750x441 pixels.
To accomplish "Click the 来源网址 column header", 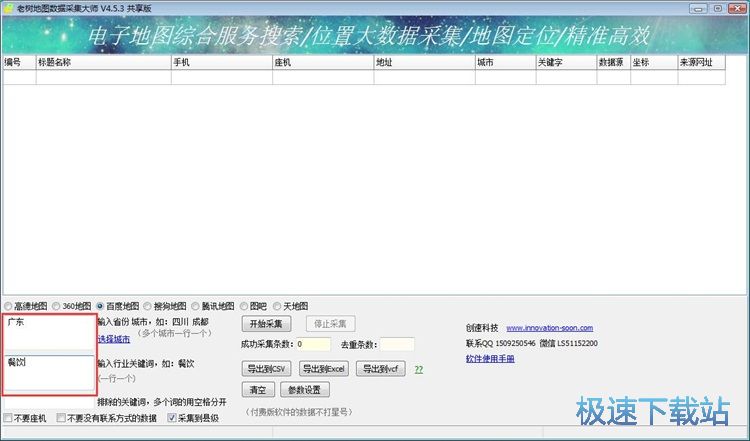I will pos(701,62).
